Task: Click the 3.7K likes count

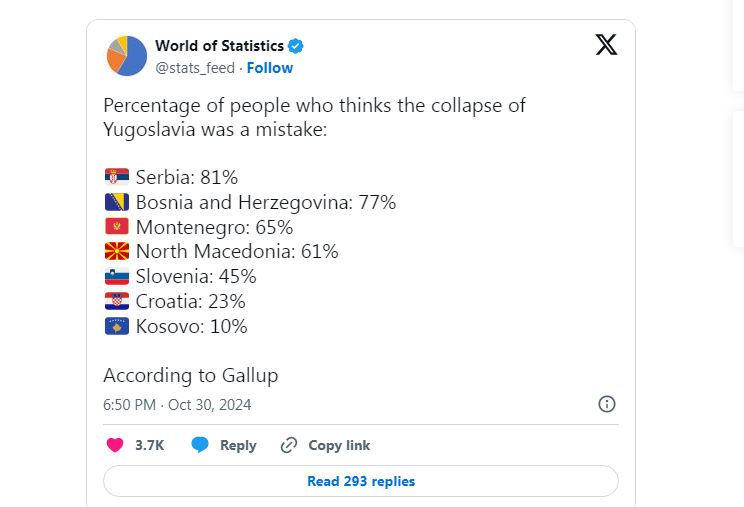Action: click(149, 445)
